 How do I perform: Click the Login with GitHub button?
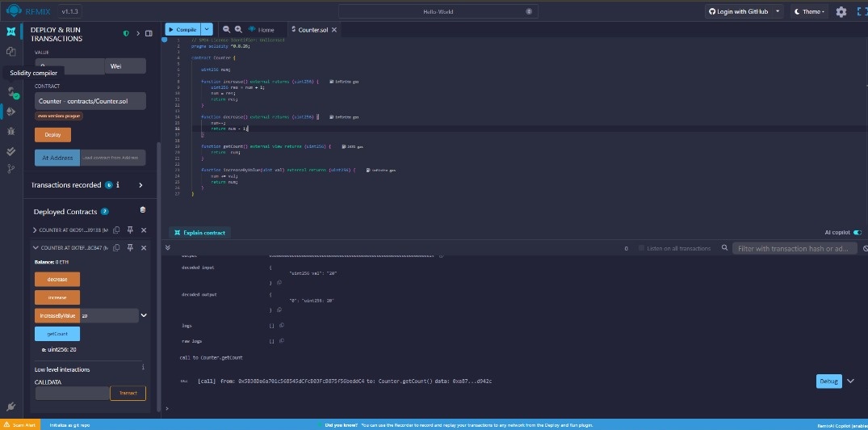coord(739,11)
